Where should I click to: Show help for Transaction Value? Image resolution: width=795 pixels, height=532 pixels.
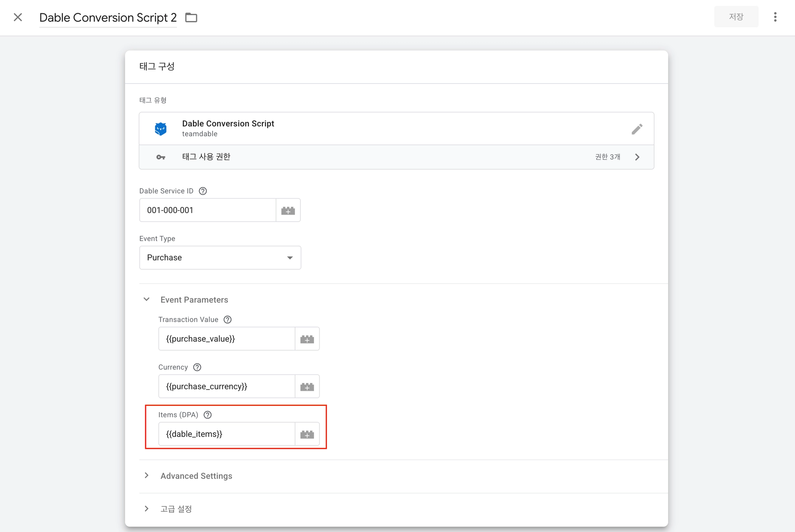227,320
